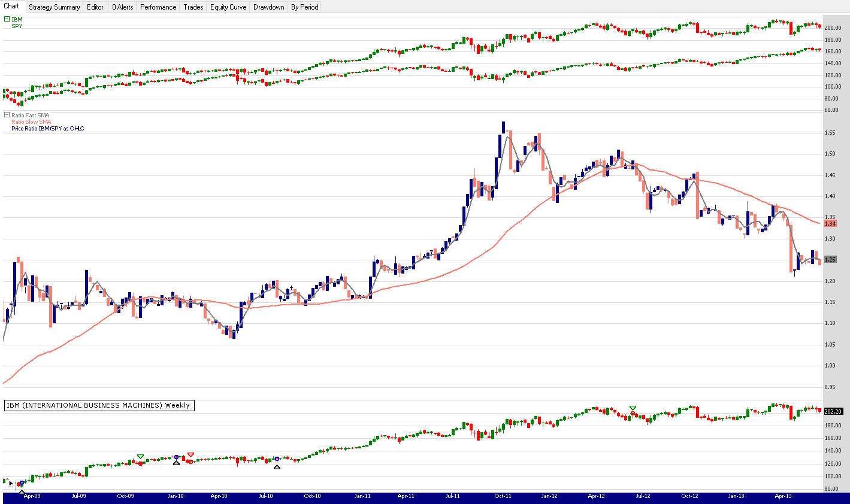Click the 202.20 last price label

coord(833,411)
